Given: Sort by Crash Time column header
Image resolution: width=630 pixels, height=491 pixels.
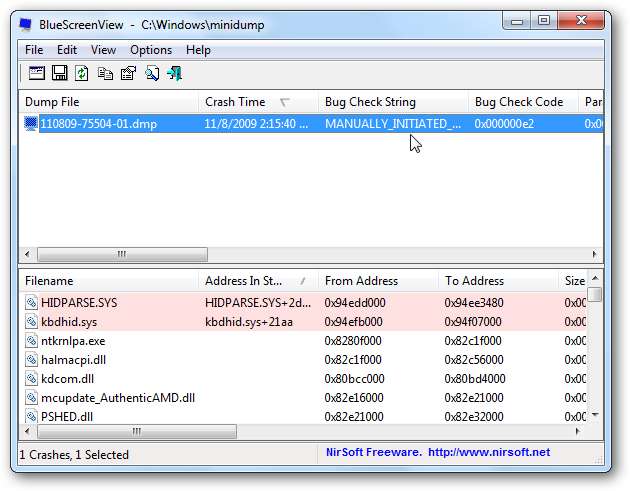Looking at the screenshot, I should click(235, 102).
